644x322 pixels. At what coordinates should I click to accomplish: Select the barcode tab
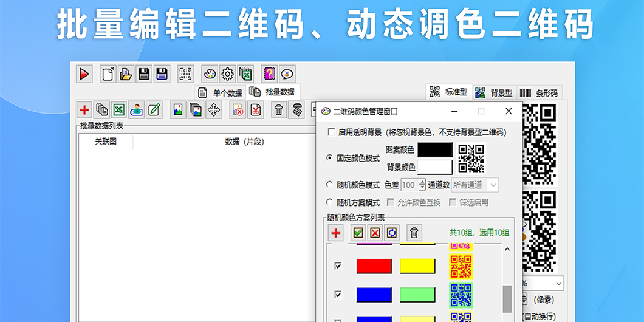pyautogui.click(x=539, y=93)
